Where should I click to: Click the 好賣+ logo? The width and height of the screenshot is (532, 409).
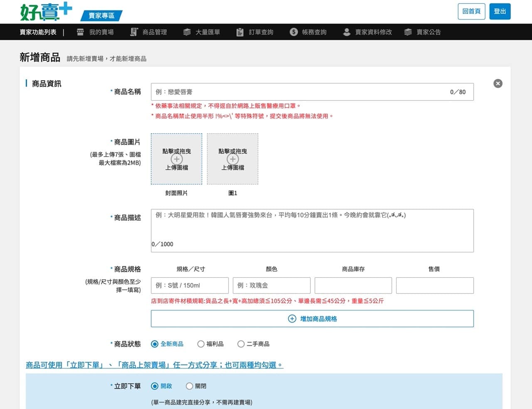pyautogui.click(x=46, y=11)
